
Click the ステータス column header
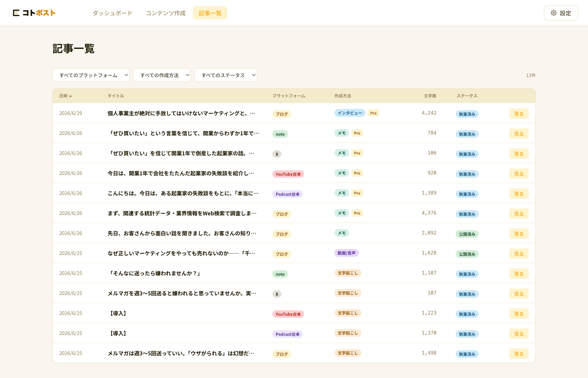click(467, 96)
